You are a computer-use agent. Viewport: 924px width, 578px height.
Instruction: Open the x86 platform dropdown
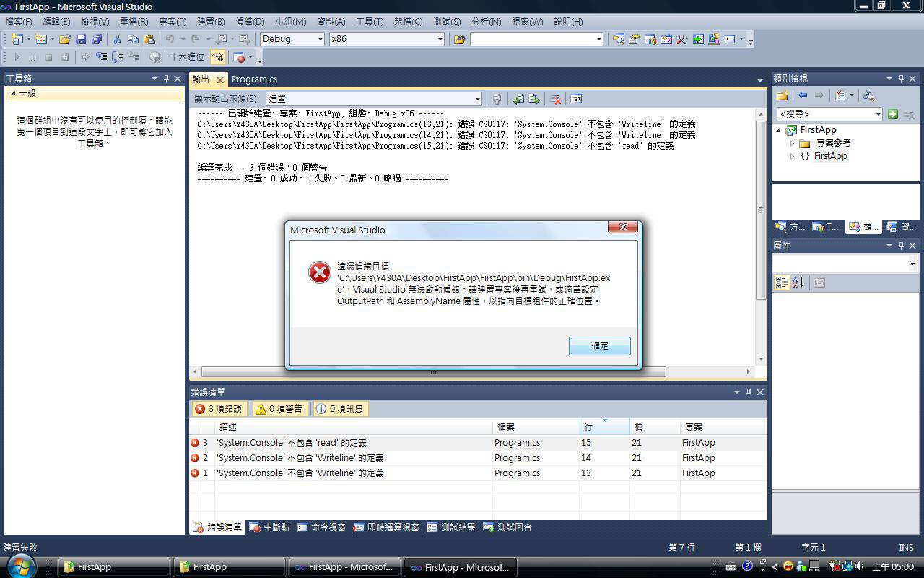(440, 39)
